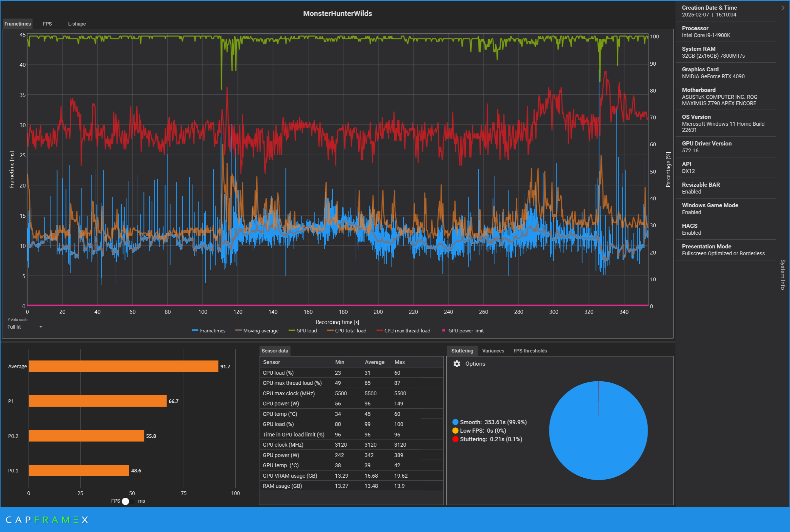Viewport: 790px width, 532px height.
Task: Click the System Info vertical label
Action: coord(783,274)
